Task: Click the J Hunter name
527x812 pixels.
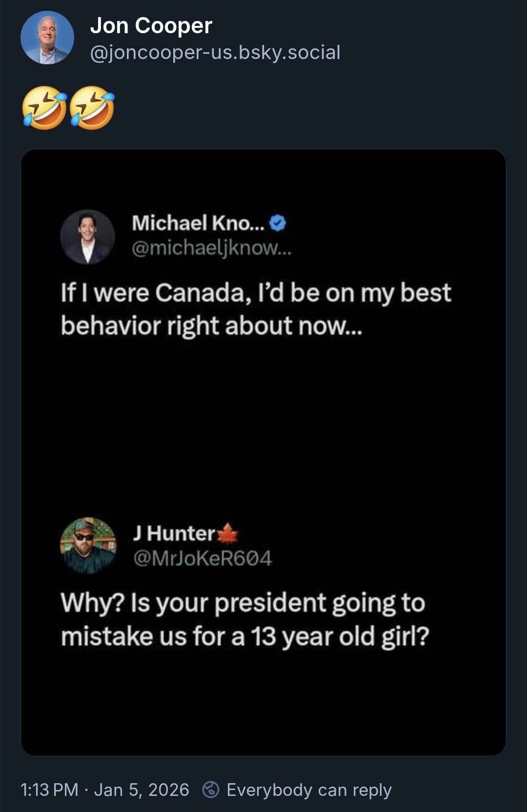Action: click(173, 533)
